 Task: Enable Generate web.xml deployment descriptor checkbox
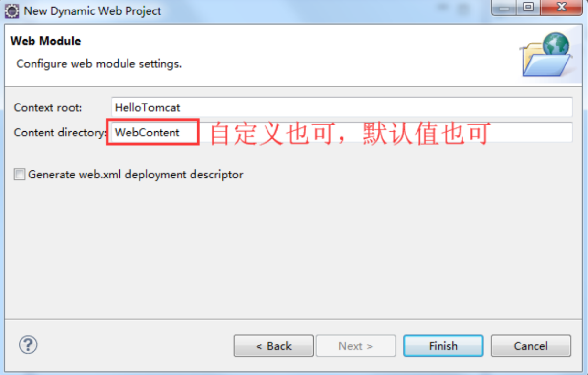[x=20, y=175]
